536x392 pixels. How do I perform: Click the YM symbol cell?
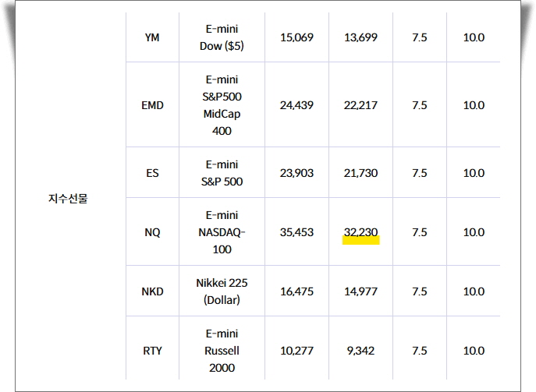(152, 37)
